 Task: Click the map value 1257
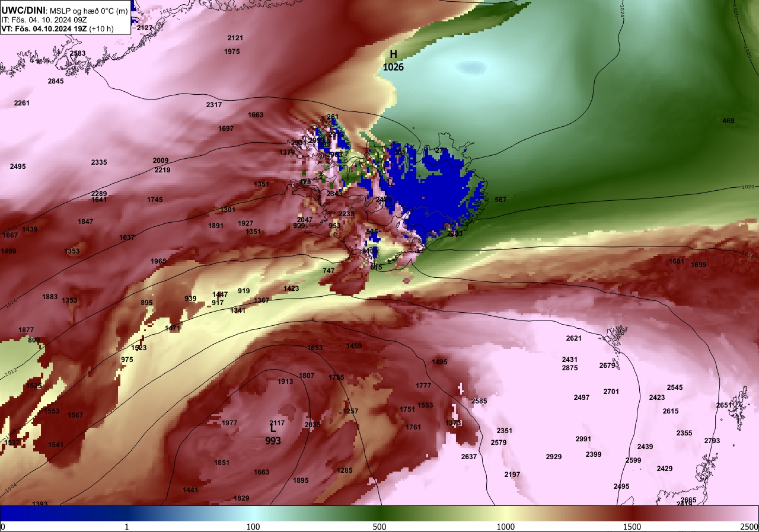click(x=350, y=411)
